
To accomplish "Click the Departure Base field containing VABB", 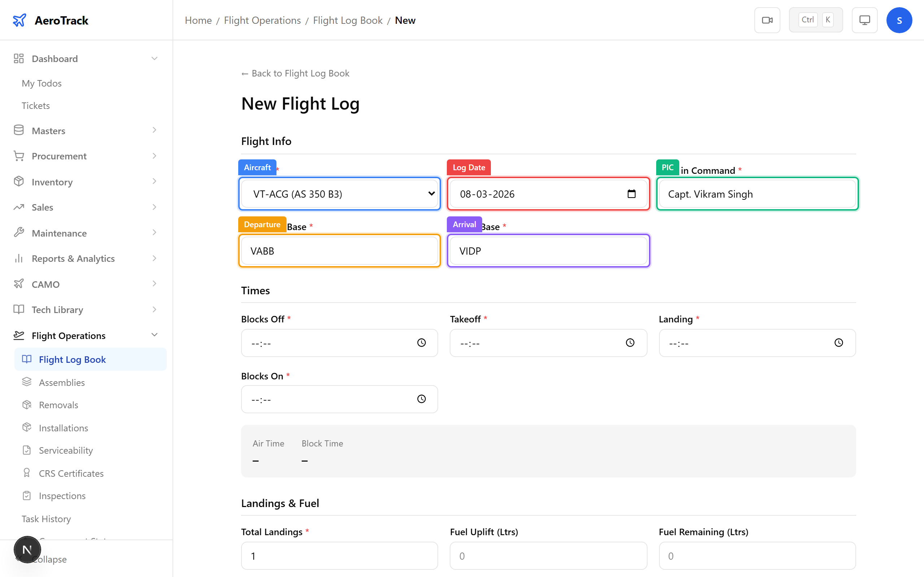I will (x=339, y=251).
